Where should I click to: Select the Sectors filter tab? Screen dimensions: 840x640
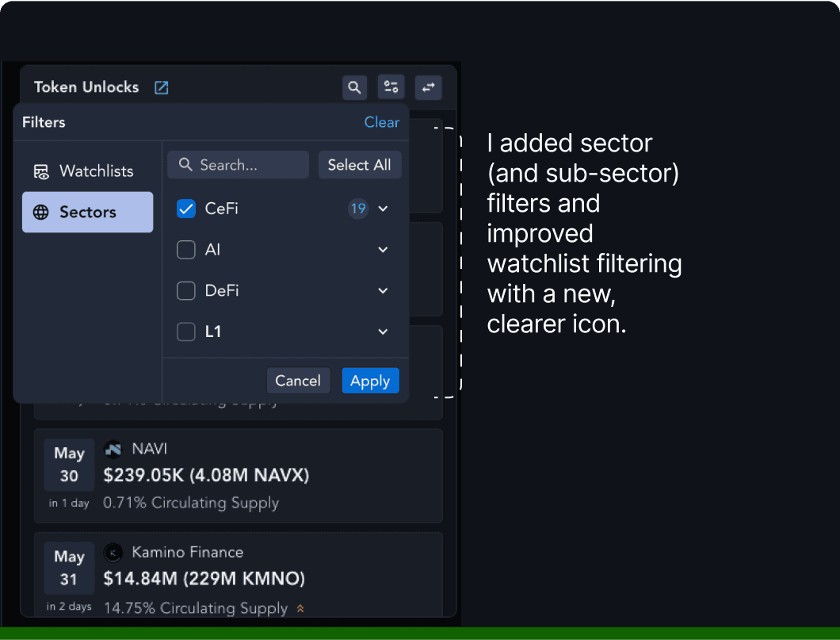pyautogui.click(x=87, y=213)
